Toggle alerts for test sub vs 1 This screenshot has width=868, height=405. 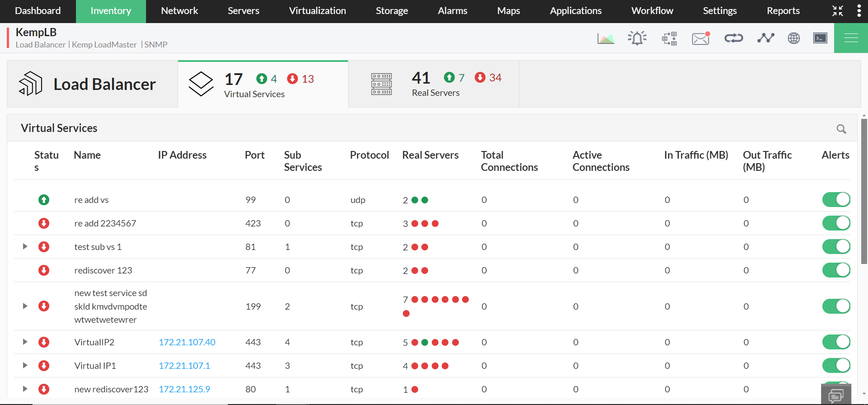[x=836, y=246]
